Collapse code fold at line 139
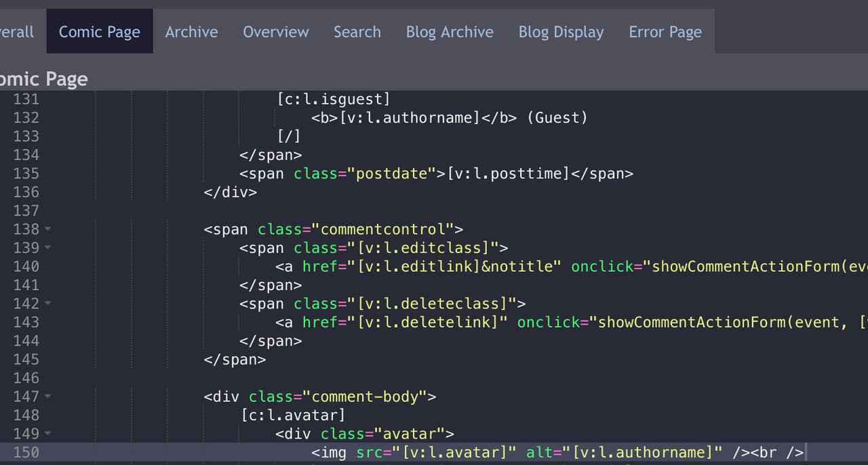Viewport: 868px width, 465px height. [47, 248]
